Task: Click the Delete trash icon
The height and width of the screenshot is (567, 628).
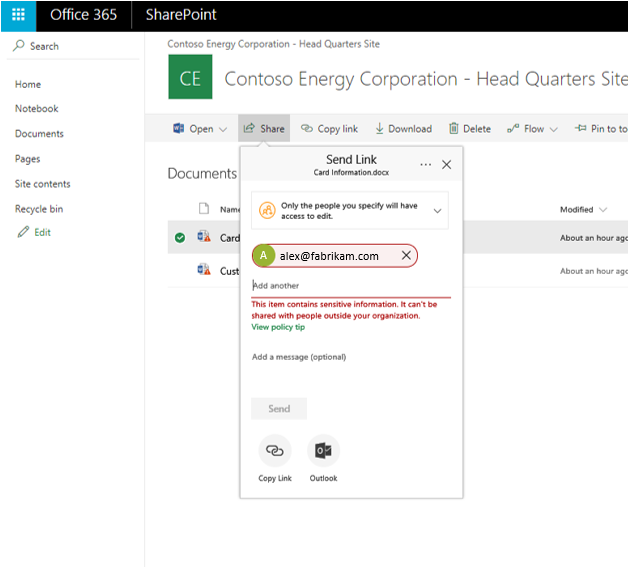Action: pos(453,128)
